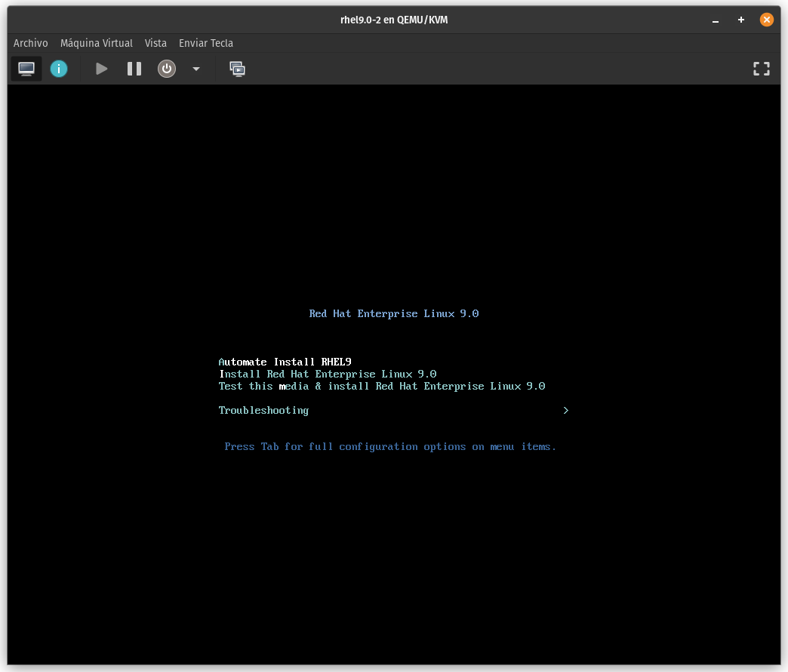Viewport: 788px width, 672px height.
Task: Select the Troubleshooting boot entry
Action: 263,411
